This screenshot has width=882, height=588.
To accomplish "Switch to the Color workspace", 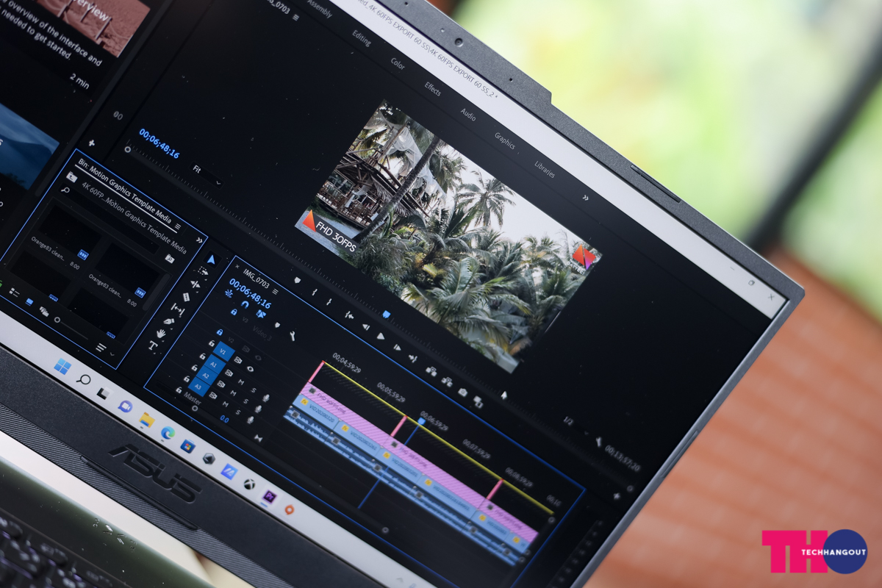I will pos(398,64).
